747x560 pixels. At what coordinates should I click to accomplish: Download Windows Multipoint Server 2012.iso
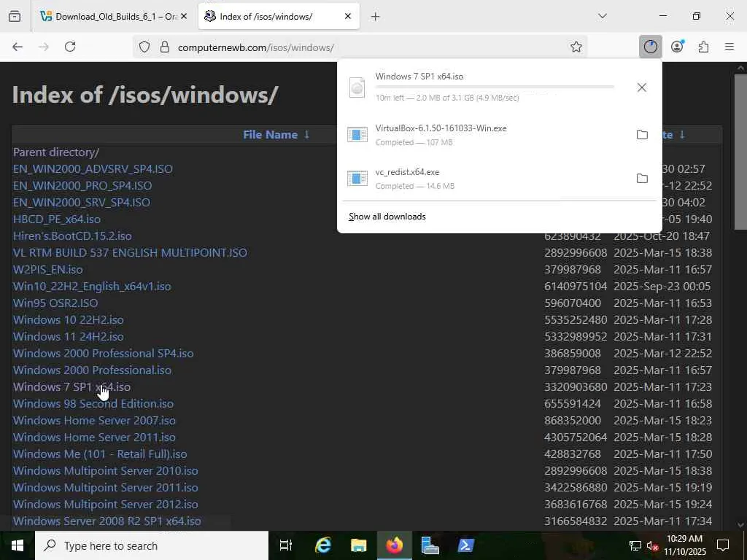tap(105, 505)
